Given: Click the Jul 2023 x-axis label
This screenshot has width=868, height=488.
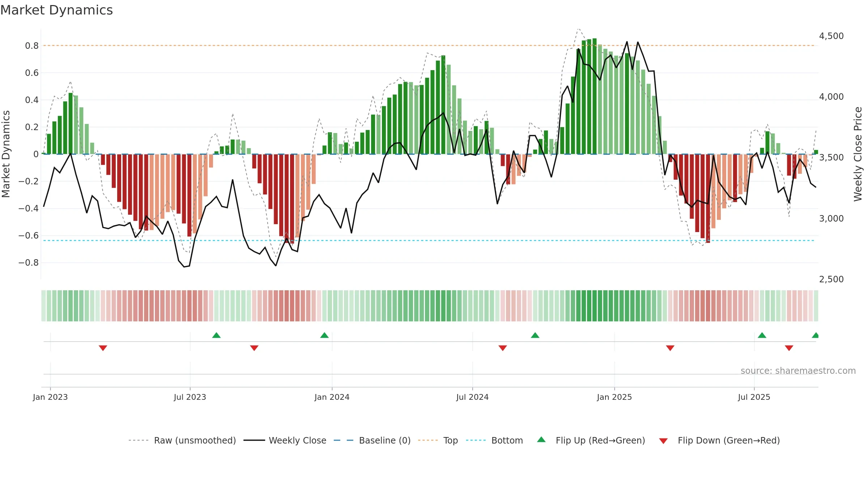Looking at the screenshot, I should tap(190, 397).
